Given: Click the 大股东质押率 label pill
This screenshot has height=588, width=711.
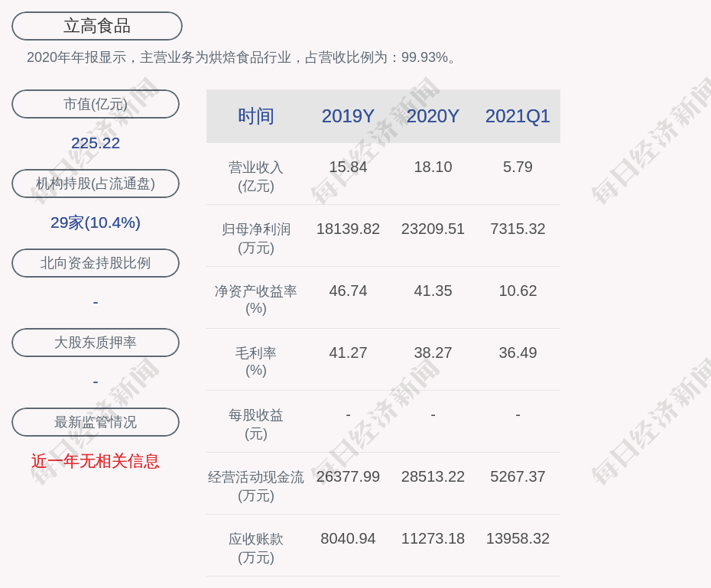Looking at the screenshot, I should (x=96, y=343).
